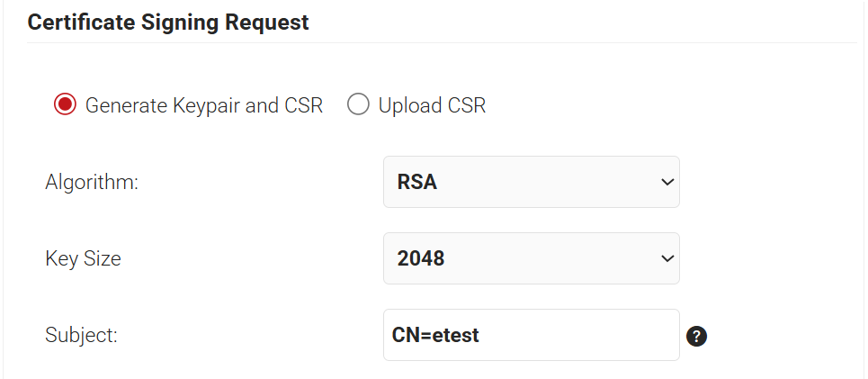This screenshot has height=379, width=868.
Task: Focus the Subject input field
Action: 531,335
